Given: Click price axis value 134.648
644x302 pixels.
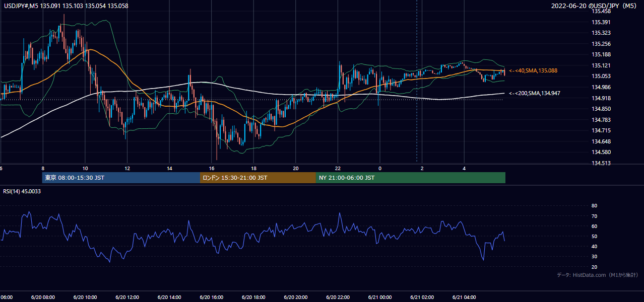Looking at the screenshot, I should tap(601, 141).
